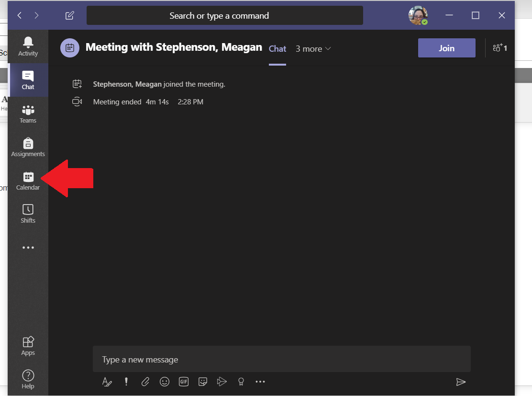
Task: Open Teams in the sidebar
Action: tap(28, 114)
